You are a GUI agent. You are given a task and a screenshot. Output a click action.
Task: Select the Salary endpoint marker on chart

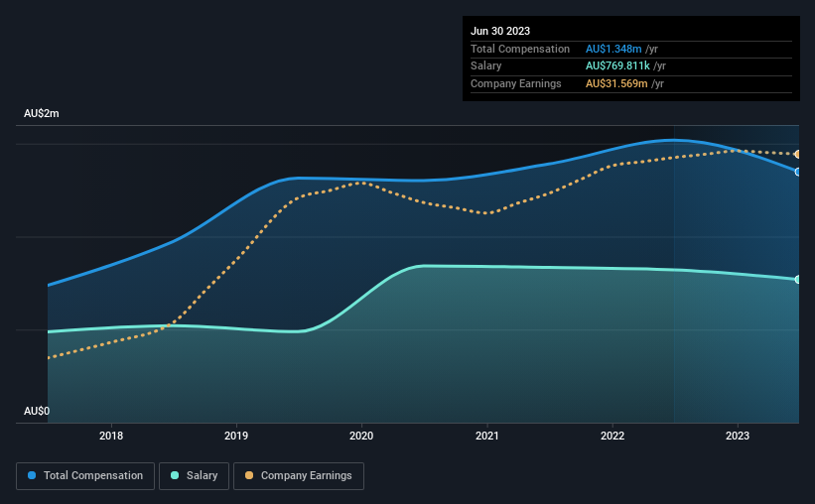coord(798,280)
